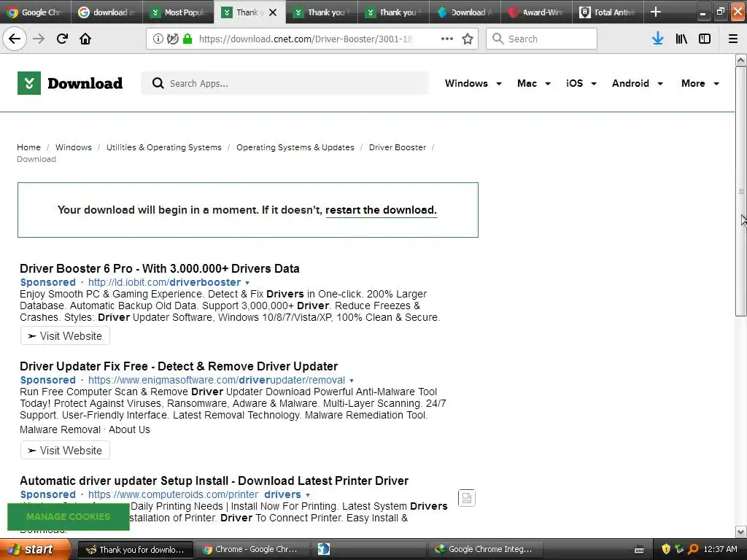Open Windows breadcrumb link
Image resolution: width=747 pixels, height=560 pixels.
pyautogui.click(x=74, y=147)
